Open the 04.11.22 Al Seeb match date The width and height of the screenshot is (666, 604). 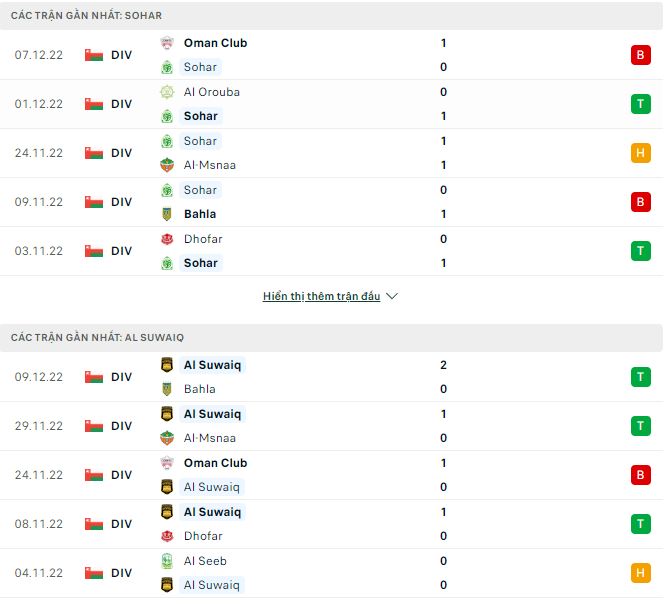point(39,573)
